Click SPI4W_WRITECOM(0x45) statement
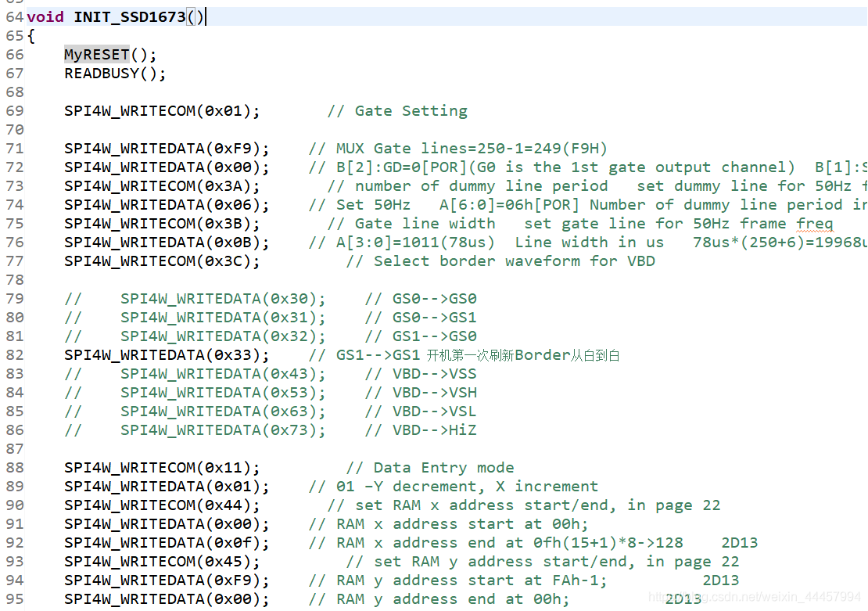The image size is (868, 611). click(162, 562)
